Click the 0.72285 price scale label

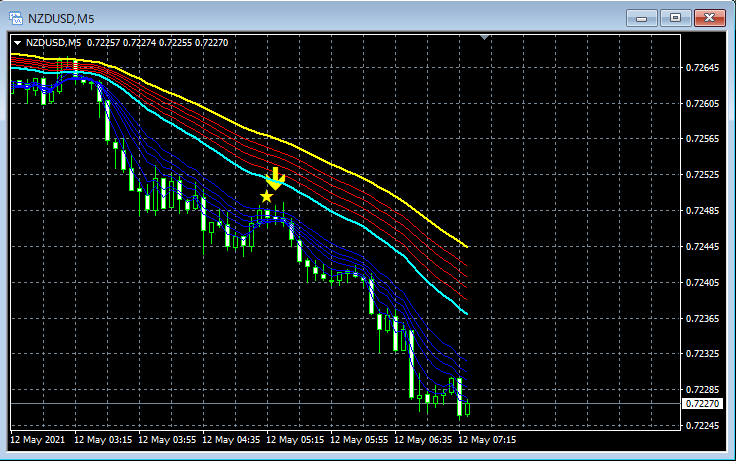pos(702,390)
